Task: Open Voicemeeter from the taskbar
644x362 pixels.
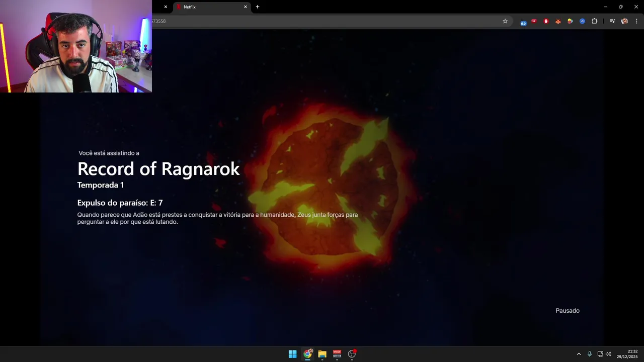Action: coord(337,354)
